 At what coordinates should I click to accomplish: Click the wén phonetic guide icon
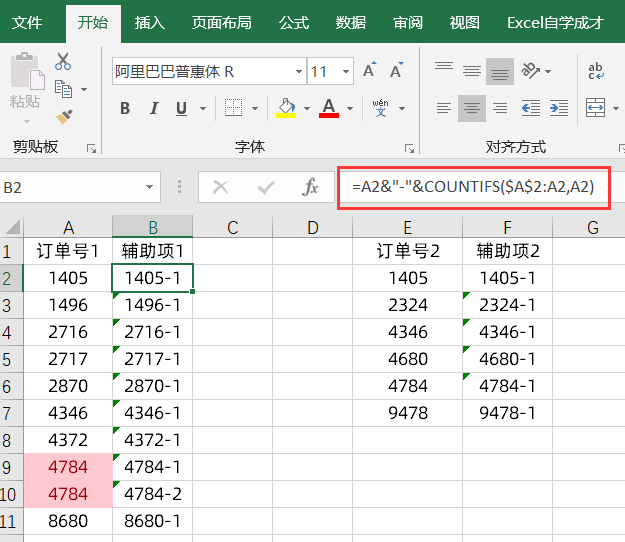(380, 108)
